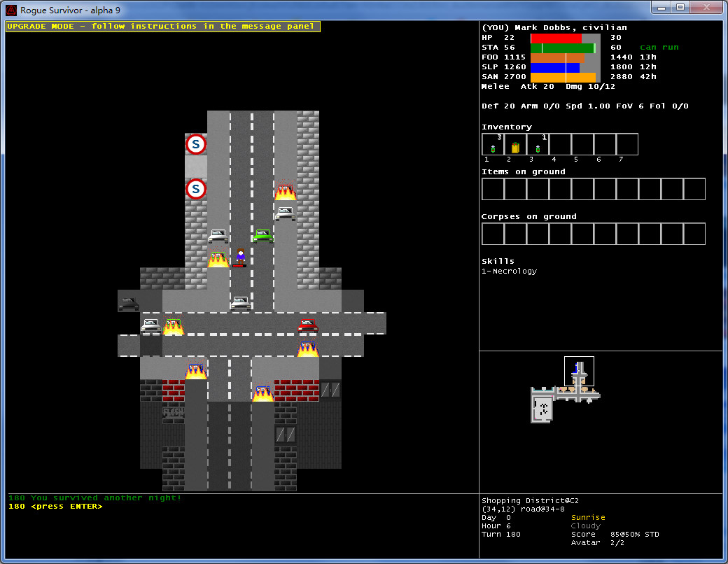Click the first Items on ground slot
Image resolution: width=728 pixels, height=564 pixels.
tap(493, 190)
